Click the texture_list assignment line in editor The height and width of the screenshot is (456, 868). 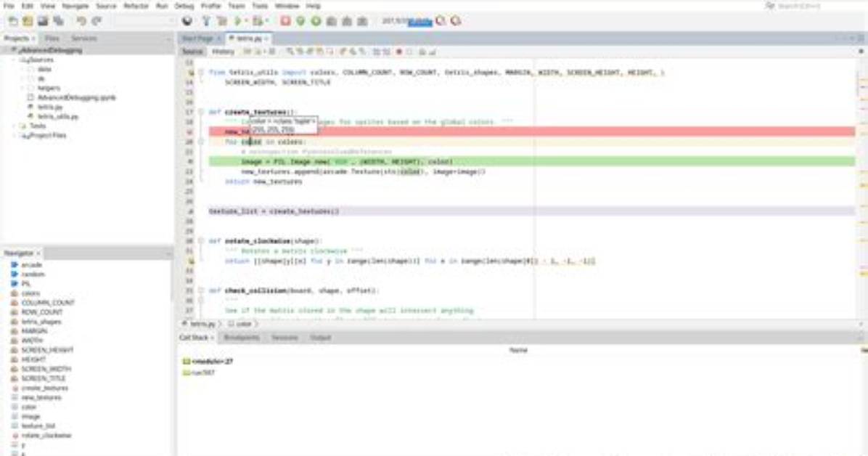tap(531, 211)
